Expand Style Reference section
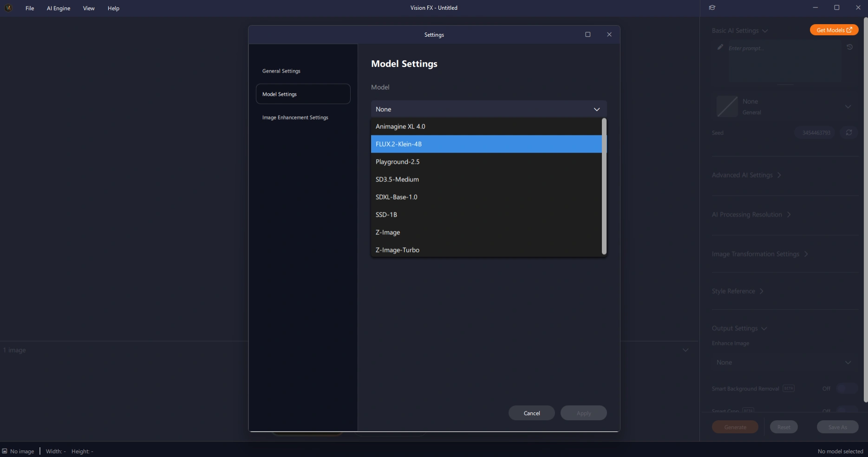The image size is (868, 457). tap(738, 291)
